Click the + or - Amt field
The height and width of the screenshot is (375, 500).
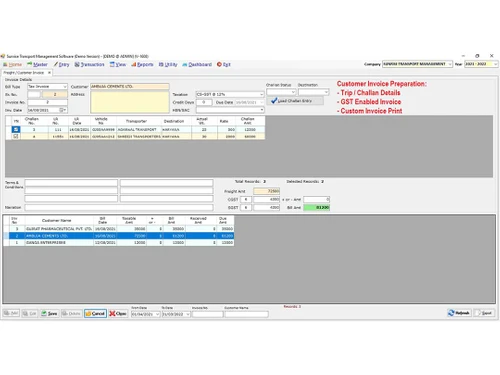point(316,199)
